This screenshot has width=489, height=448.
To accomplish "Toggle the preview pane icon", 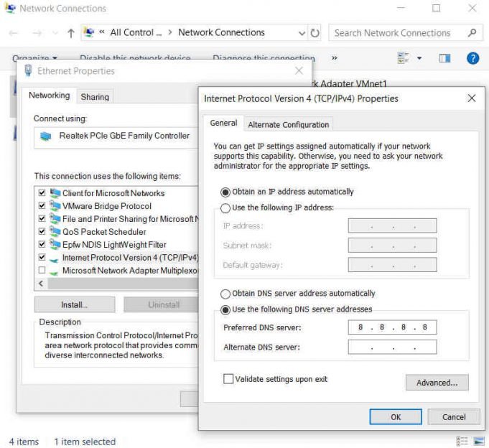I will coord(444,58).
